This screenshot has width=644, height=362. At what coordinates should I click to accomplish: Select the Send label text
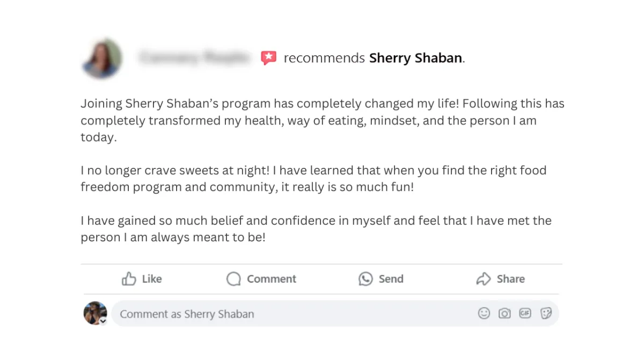(391, 279)
